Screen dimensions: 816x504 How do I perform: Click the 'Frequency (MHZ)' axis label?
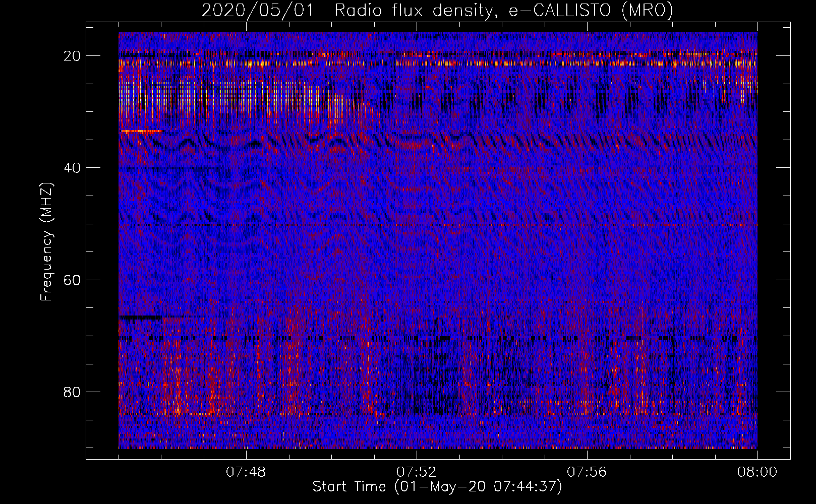coord(46,242)
